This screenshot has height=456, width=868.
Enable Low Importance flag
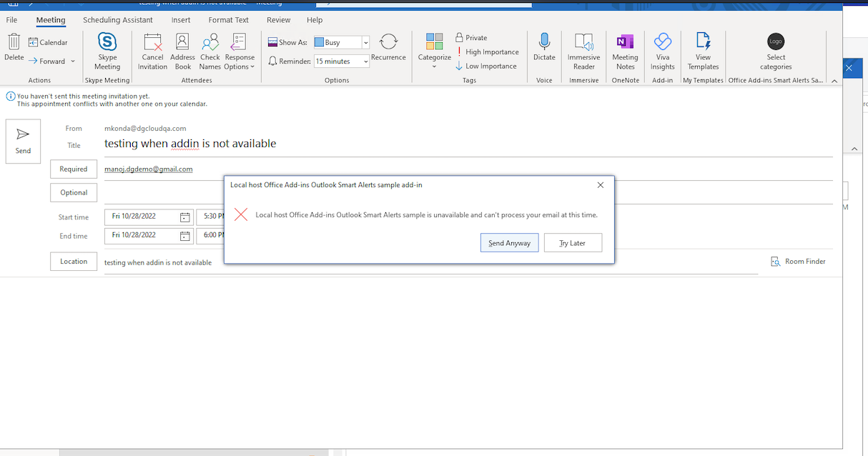tap(485, 66)
